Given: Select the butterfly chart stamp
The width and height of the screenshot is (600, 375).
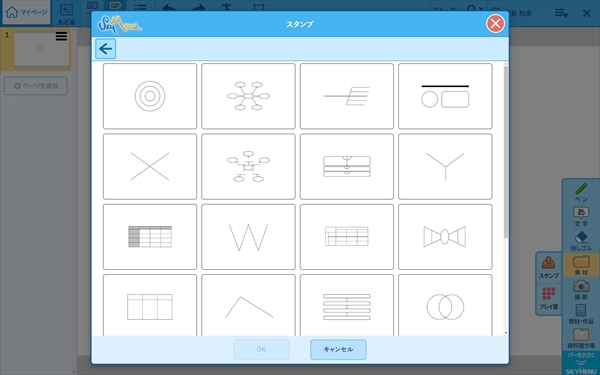Looking at the screenshot, I should pyautogui.click(x=445, y=237).
